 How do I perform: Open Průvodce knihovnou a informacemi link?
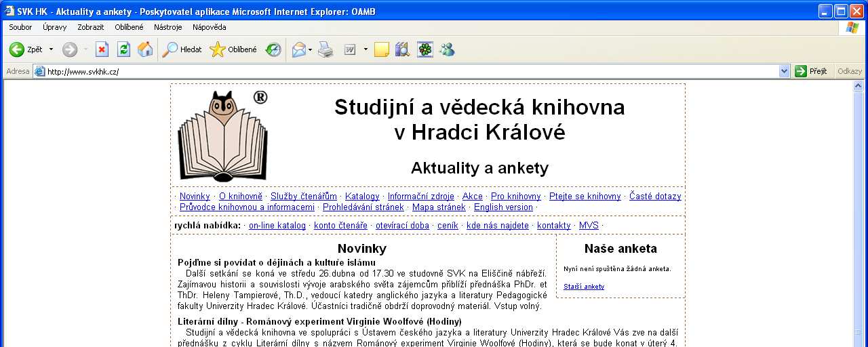point(247,207)
